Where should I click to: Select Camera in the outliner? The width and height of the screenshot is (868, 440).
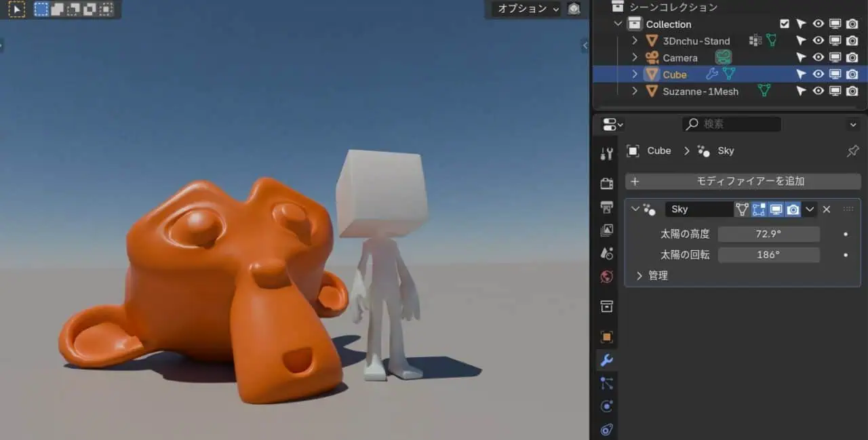pos(680,58)
